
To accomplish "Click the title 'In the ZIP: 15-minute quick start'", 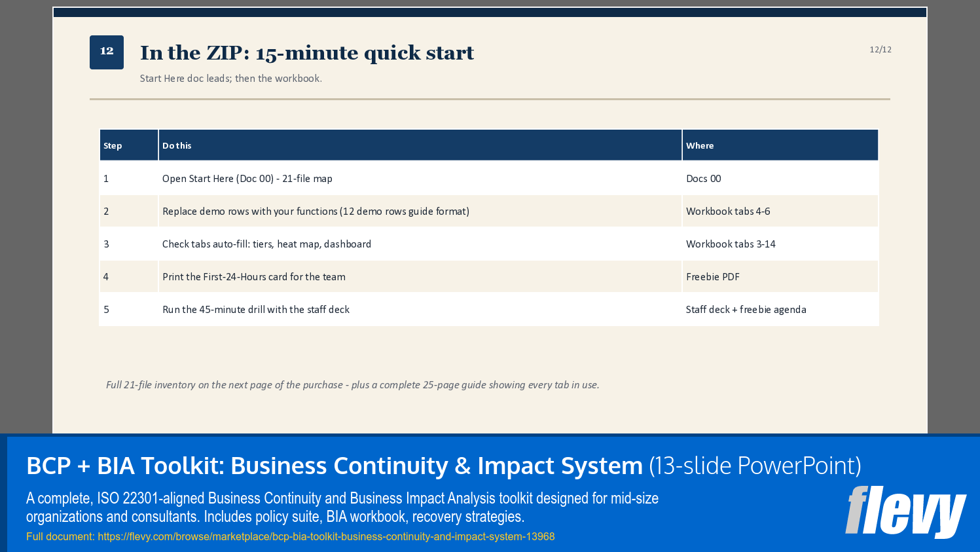I will (x=306, y=53).
